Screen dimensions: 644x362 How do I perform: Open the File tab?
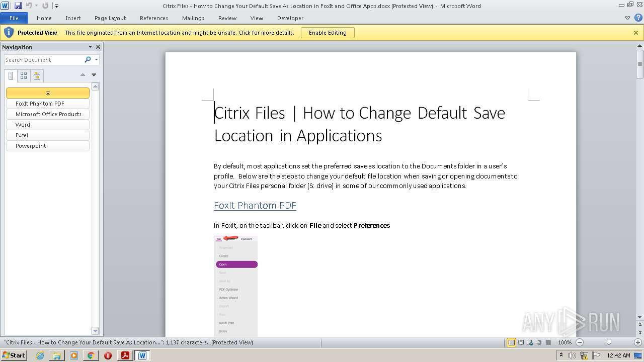pos(14,18)
